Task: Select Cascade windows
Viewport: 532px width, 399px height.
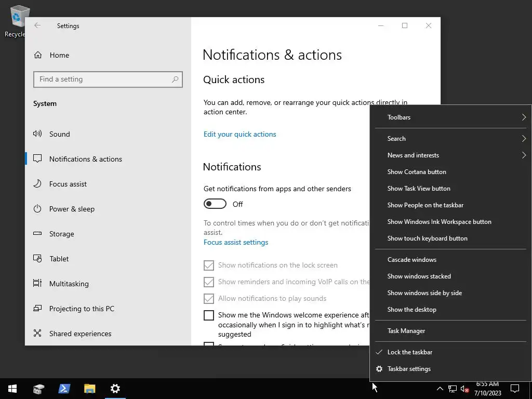Action: pyautogui.click(x=450, y=260)
